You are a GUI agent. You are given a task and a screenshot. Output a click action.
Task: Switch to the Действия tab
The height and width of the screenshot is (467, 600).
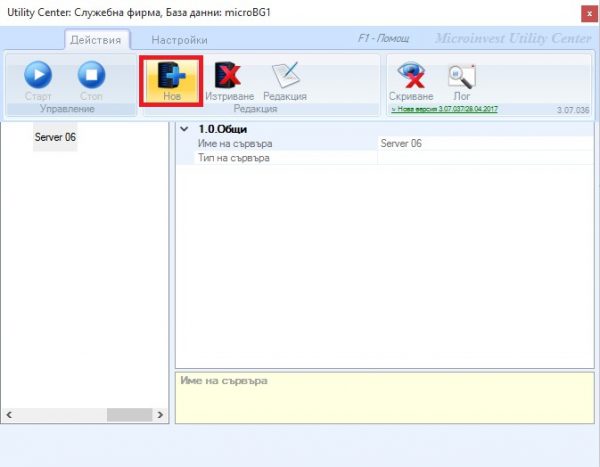pyautogui.click(x=96, y=40)
